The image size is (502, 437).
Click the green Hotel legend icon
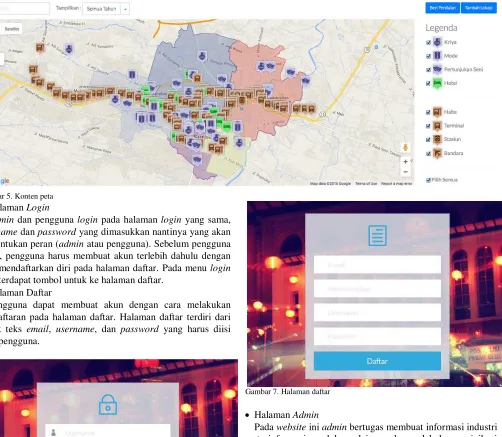tap(437, 83)
